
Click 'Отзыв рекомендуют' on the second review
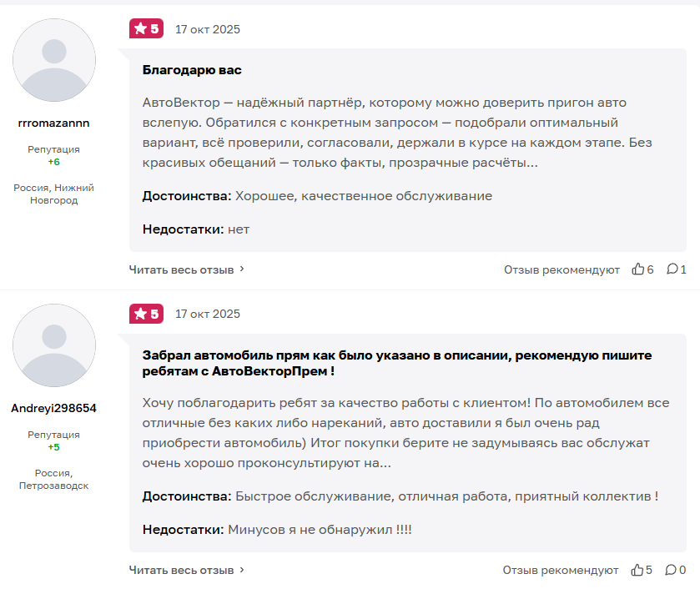point(561,570)
